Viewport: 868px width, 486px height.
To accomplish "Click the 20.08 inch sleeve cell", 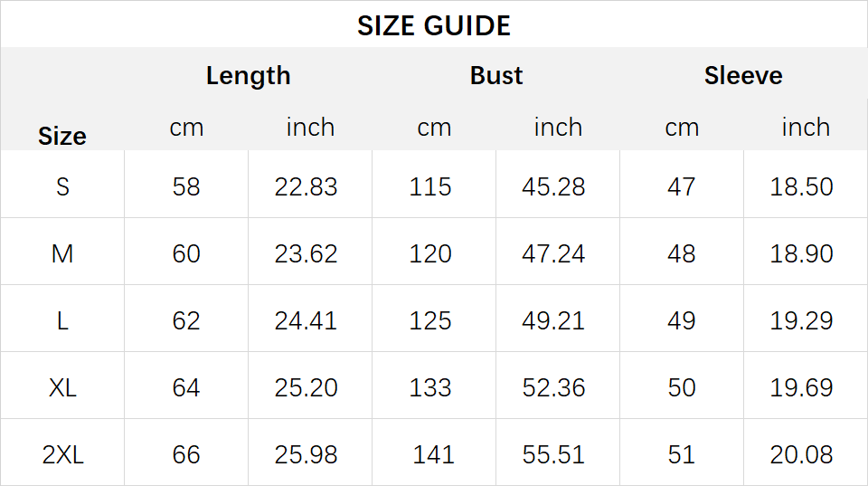I will (x=802, y=455).
